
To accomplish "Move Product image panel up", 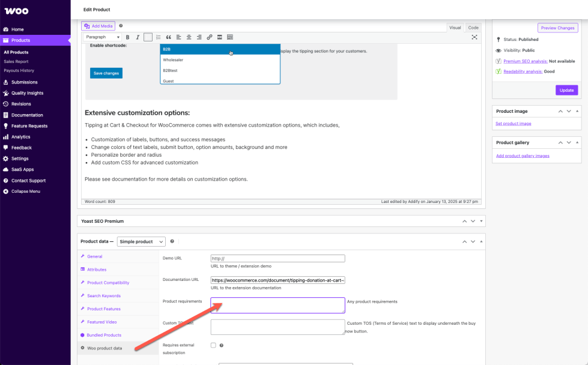I will pyautogui.click(x=560, y=111).
